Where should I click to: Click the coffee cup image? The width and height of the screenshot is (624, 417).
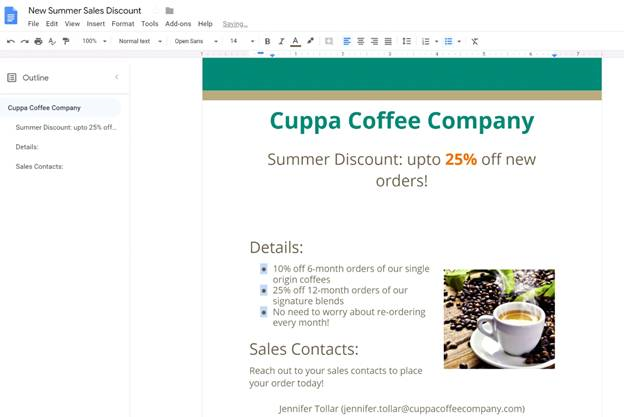coord(499,318)
